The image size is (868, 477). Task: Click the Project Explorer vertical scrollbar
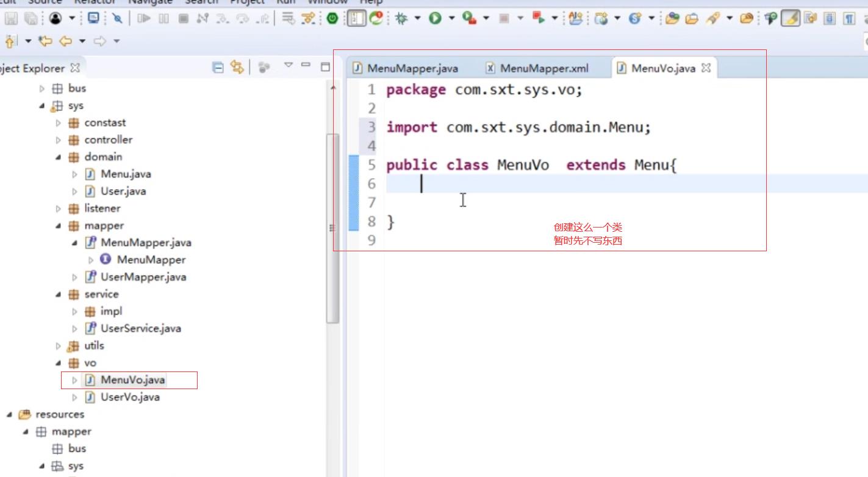click(x=332, y=229)
